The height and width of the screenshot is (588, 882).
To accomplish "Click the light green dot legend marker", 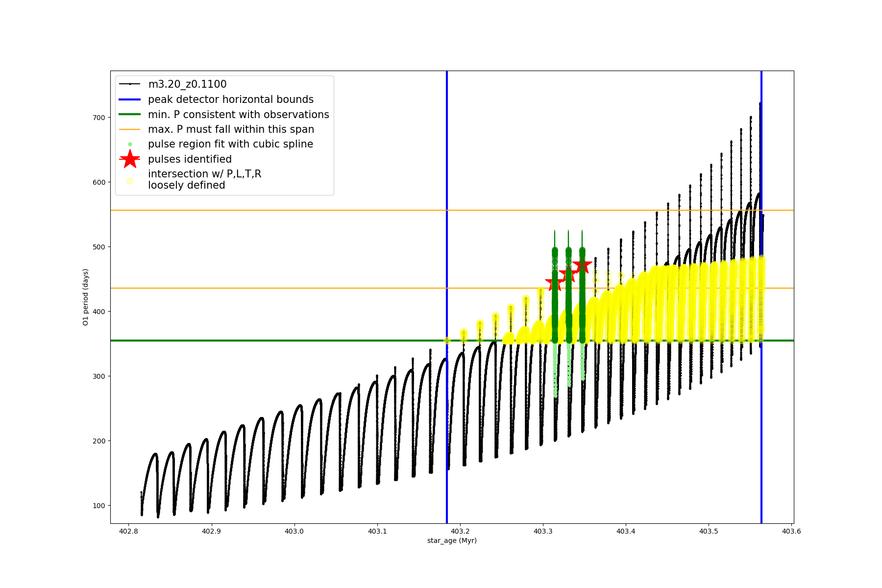I will pos(130,144).
